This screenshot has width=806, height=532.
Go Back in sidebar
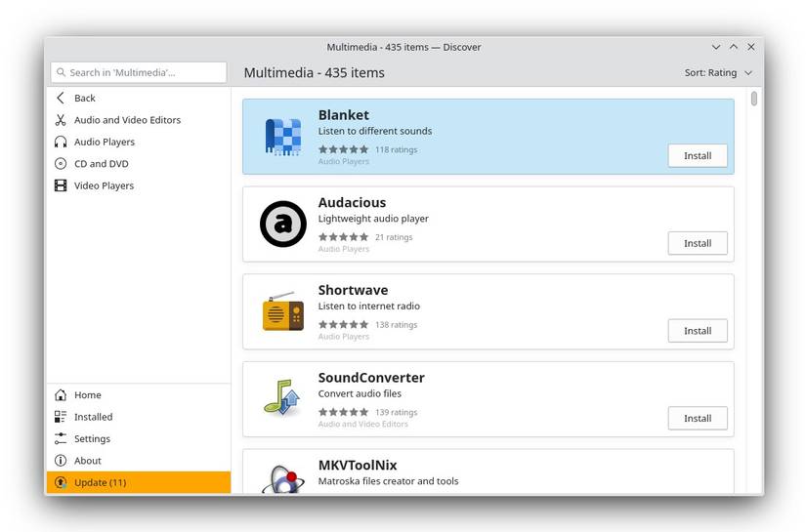pyautogui.click(x=139, y=98)
